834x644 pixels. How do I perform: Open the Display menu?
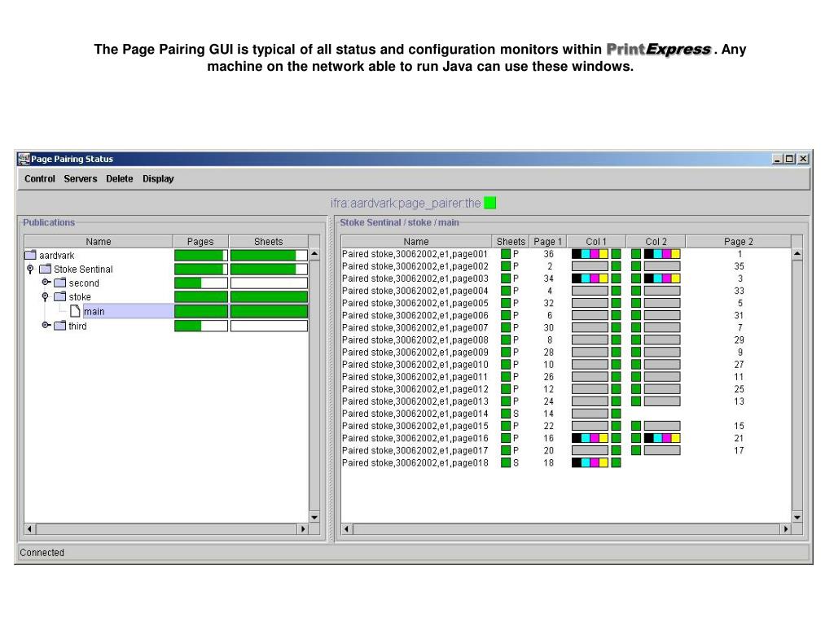pyautogui.click(x=158, y=178)
